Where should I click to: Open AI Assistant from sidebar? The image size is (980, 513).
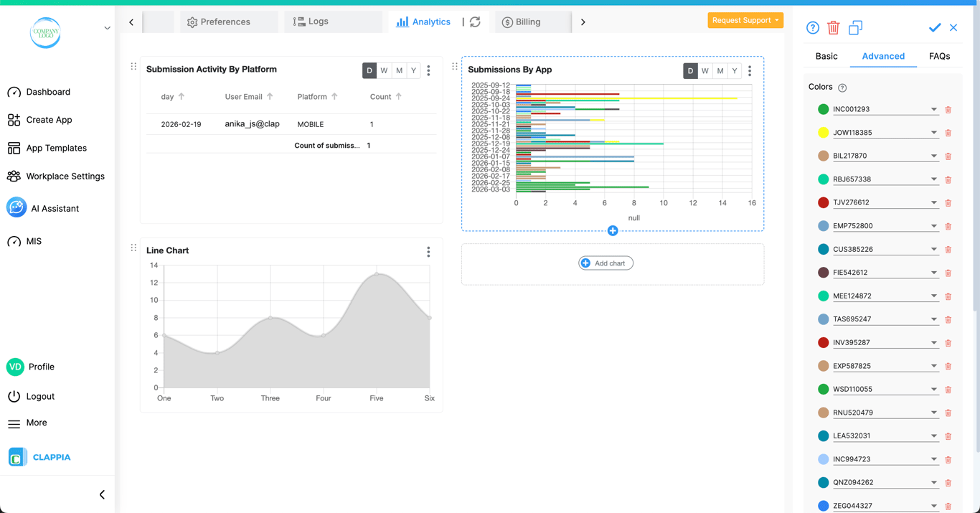[55, 208]
